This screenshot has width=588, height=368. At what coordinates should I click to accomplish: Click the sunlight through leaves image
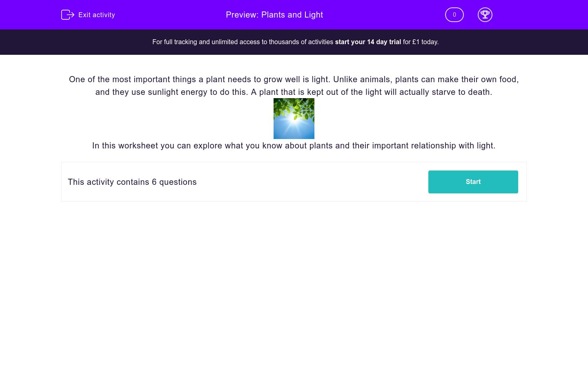coord(294,118)
